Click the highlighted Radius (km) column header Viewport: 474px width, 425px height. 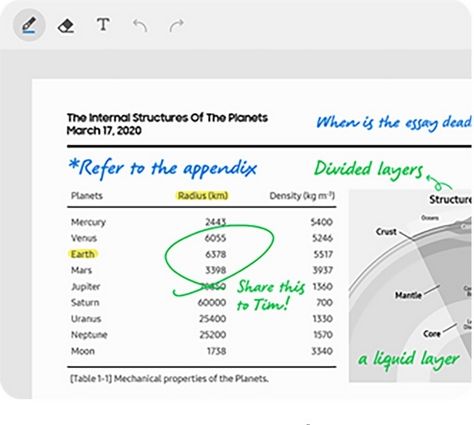(203, 195)
